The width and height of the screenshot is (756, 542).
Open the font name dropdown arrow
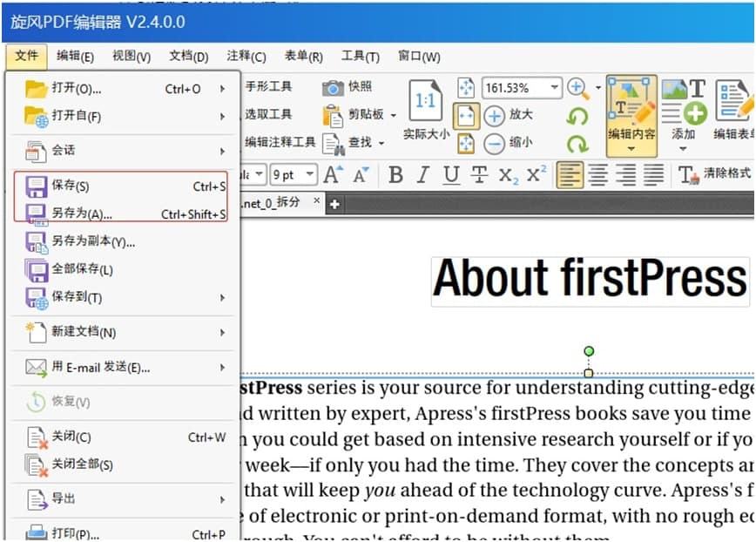[259, 174]
